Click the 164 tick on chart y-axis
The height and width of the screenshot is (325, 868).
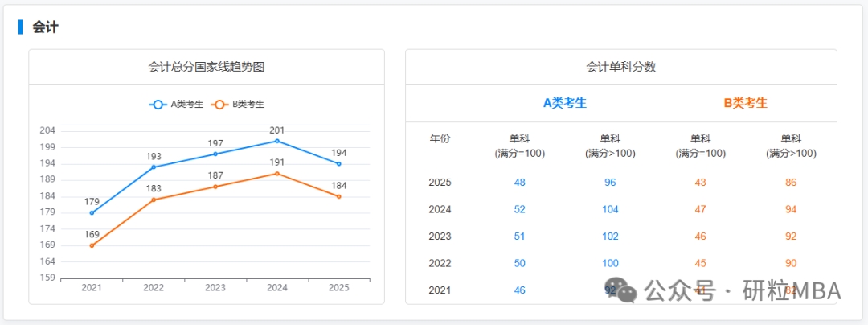48,261
